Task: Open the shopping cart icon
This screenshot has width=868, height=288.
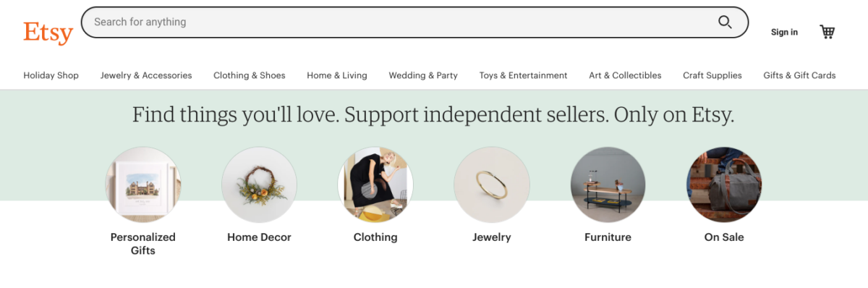Action: tap(827, 32)
